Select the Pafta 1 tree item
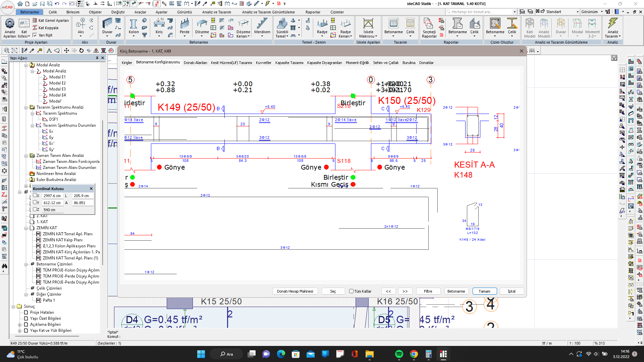The width and height of the screenshot is (644, 362). pos(48,300)
